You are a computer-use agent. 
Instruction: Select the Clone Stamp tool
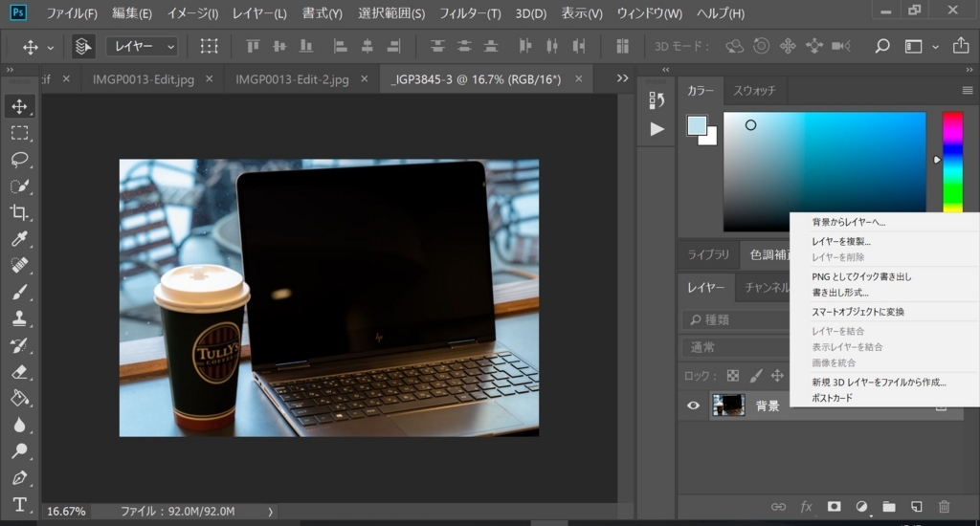(19, 318)
